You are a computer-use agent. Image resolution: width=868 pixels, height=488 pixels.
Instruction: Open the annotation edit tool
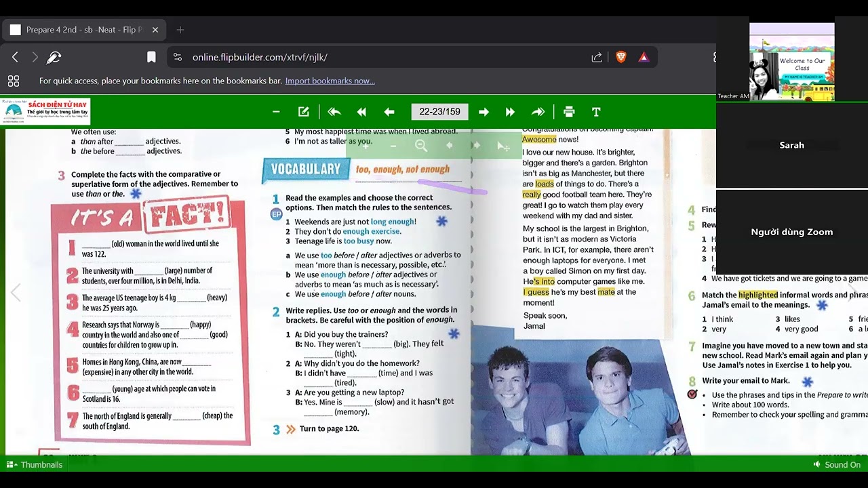click(x=304, y=112)
